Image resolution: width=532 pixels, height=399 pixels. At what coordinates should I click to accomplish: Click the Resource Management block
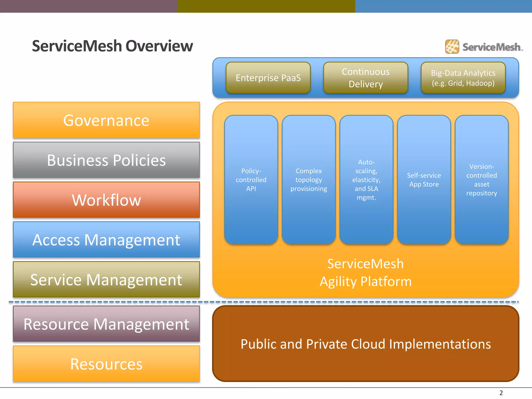[x=106, y=324]
